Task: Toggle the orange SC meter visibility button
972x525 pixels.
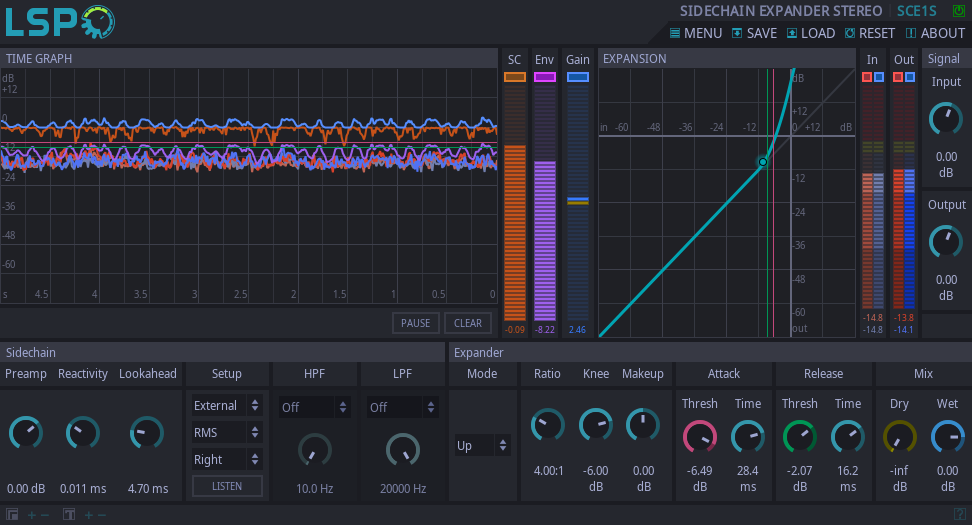Action: (515, 77)
